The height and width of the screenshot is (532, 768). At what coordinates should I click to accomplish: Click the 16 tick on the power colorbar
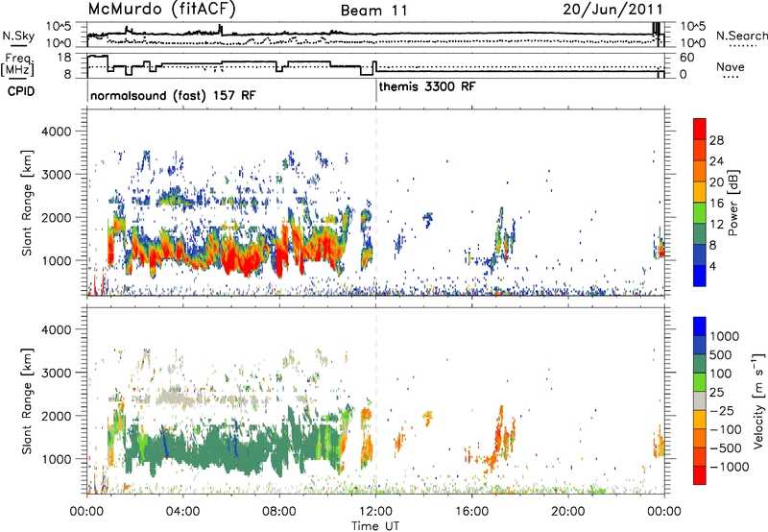[x=716, y=204]
